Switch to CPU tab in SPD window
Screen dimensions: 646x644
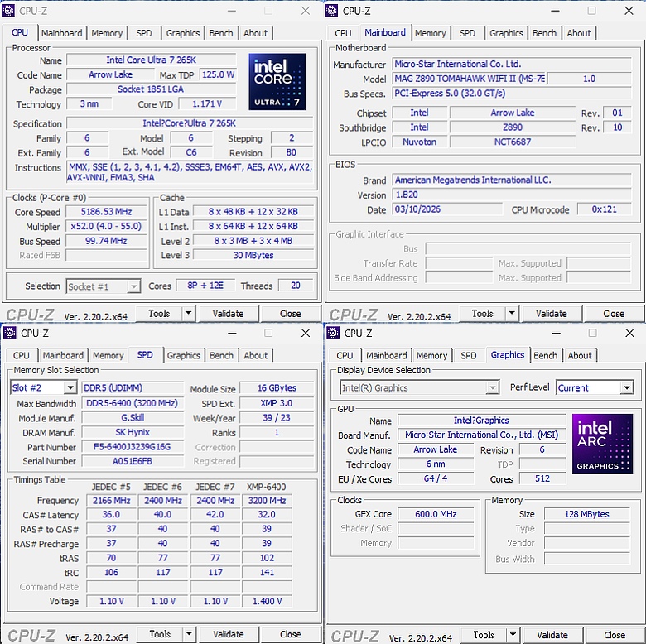pyautogui.click(x=21, y=355)
